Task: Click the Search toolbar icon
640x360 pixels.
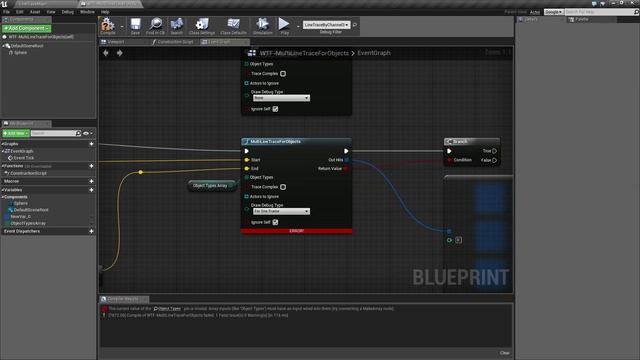Action: point(177,24)
